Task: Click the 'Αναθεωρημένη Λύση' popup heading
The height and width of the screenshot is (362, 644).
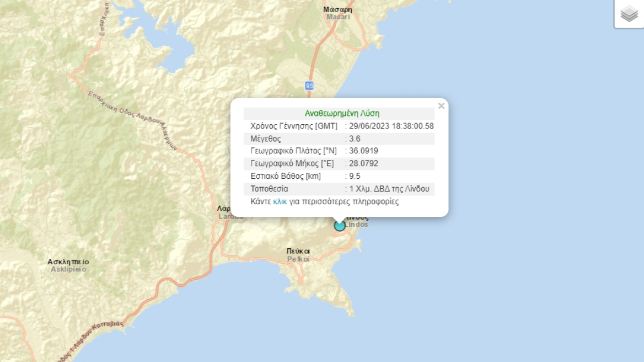Action: click(x=342, y=113)
